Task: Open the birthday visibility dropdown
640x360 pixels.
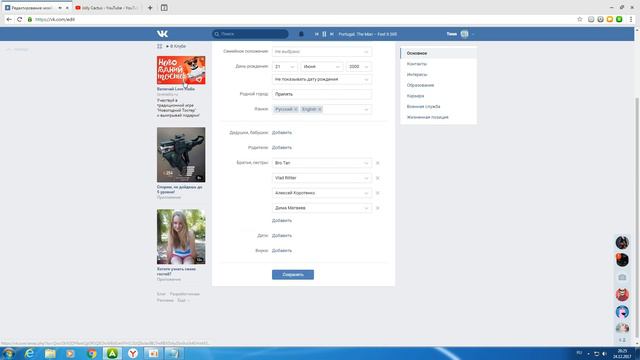Action: [x=322, y=79]
